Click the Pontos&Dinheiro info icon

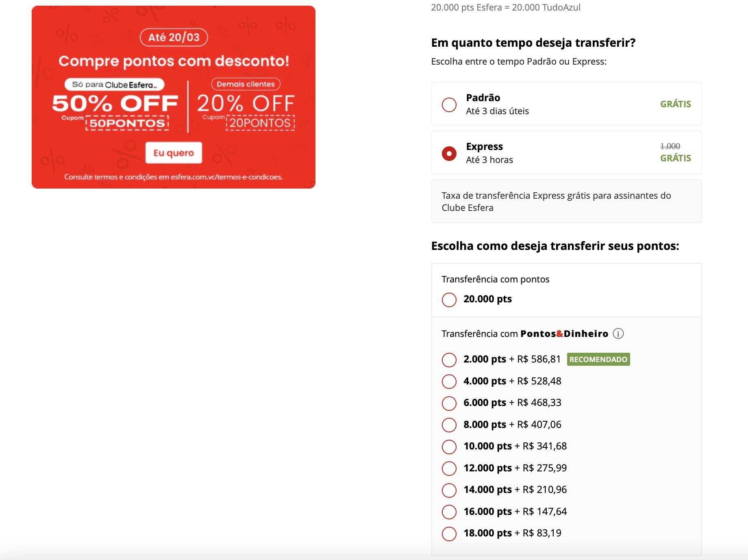tap(618, 334)
